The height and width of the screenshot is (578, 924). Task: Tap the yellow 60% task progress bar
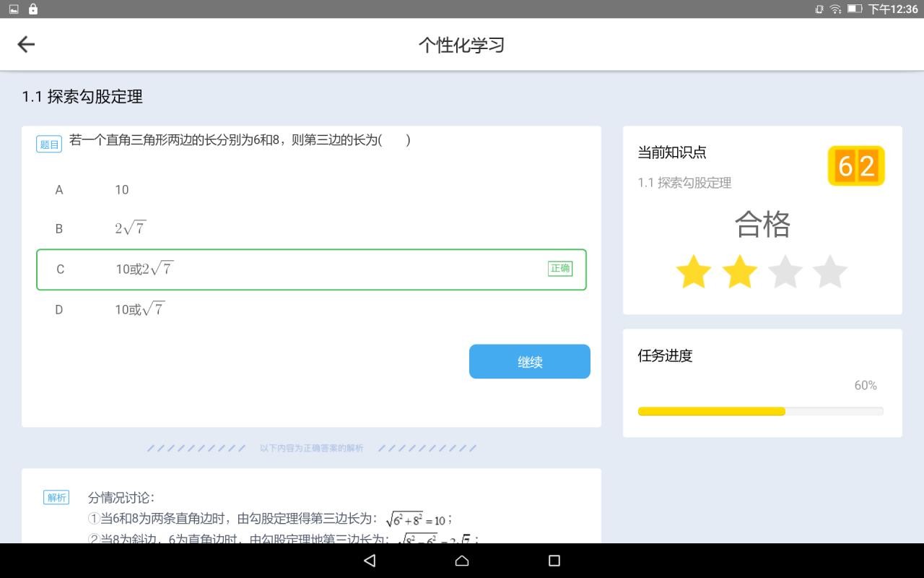710,410
